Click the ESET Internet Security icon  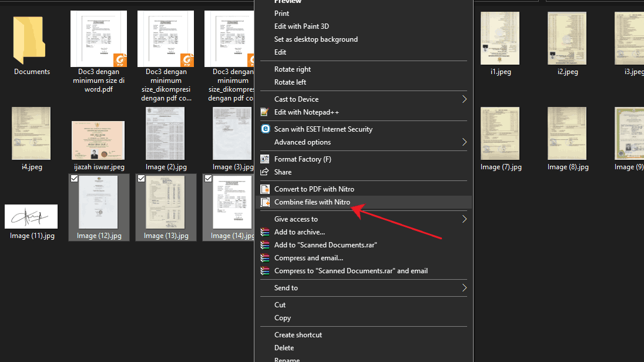(x=266, y=129)
